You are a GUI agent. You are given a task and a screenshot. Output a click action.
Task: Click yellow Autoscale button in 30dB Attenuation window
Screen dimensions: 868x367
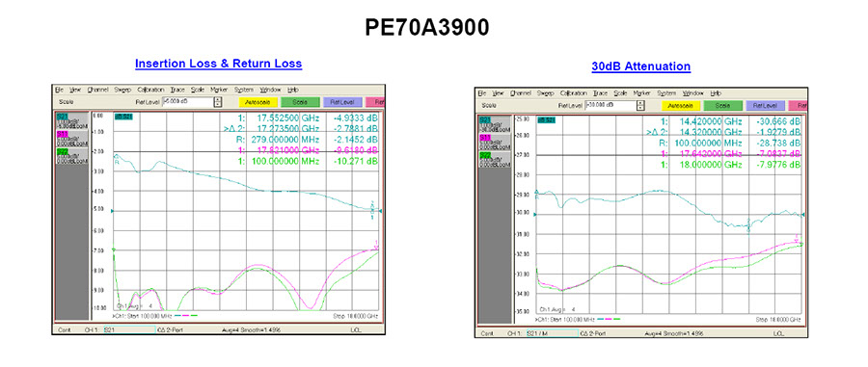pyautogui.click(x=680, y=106)
